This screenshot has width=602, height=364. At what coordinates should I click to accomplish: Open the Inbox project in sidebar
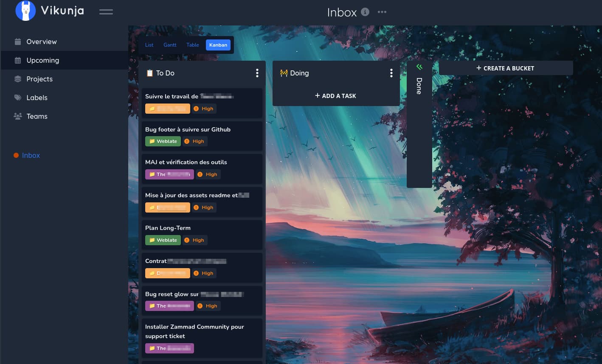click(x=31, y=155)
